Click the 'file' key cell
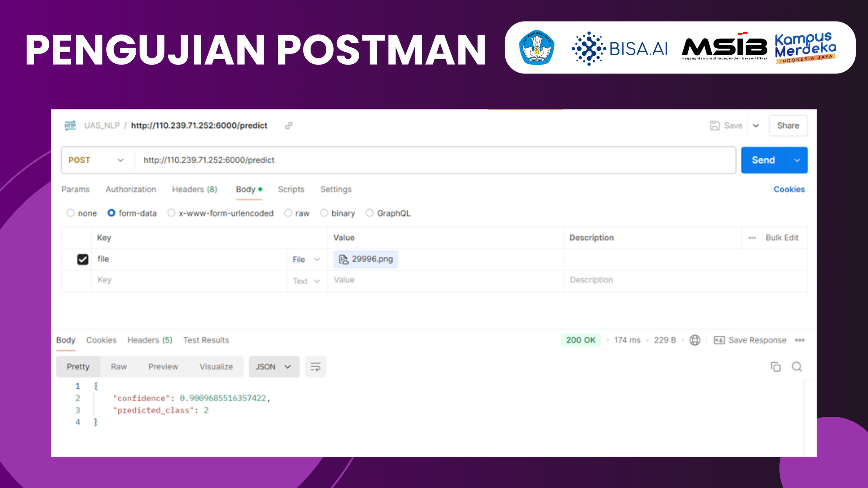 189,259
